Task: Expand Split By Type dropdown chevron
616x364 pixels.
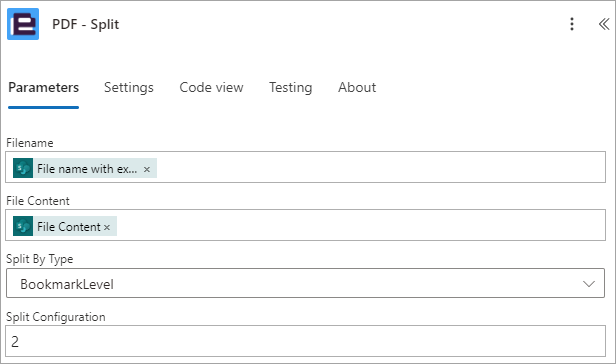Action: click(x=588, y=284)
